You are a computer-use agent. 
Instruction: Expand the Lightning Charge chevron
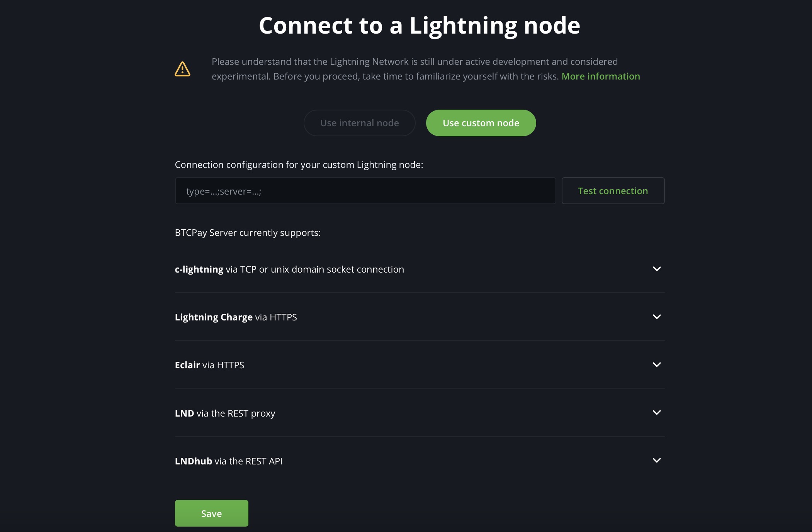click(x=657, y=317)
